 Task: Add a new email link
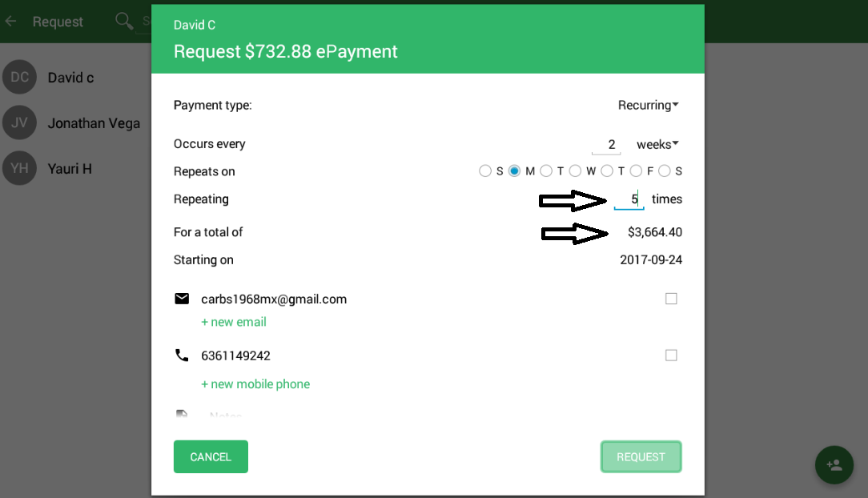(x=234, y=322)
